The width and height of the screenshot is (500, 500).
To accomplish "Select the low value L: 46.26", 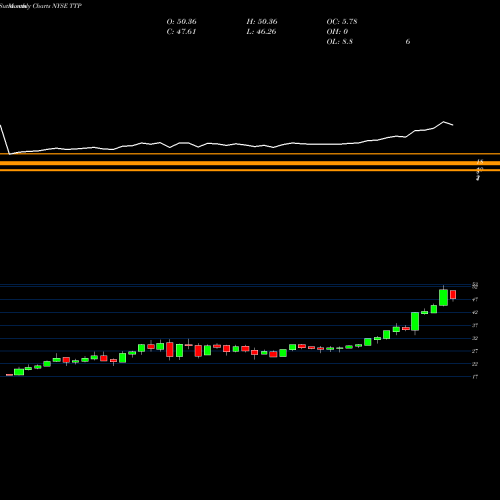I will click(x=262, y=32).
